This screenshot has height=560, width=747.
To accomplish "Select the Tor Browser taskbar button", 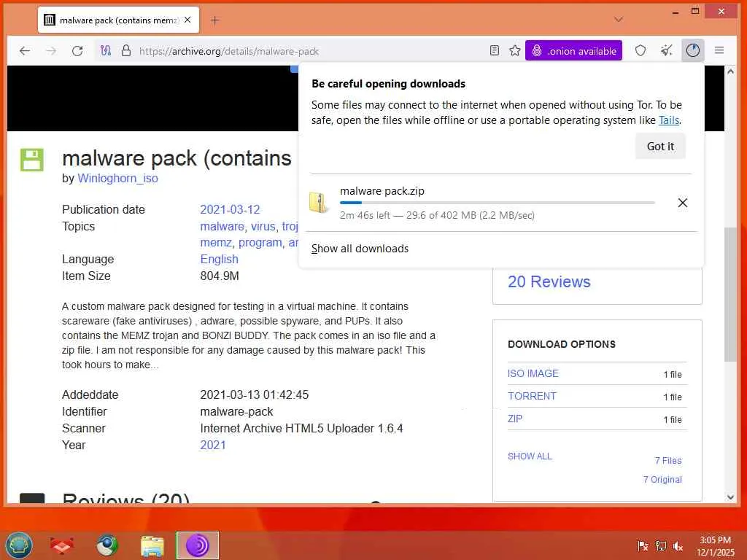I will click(x=198, y=545).
